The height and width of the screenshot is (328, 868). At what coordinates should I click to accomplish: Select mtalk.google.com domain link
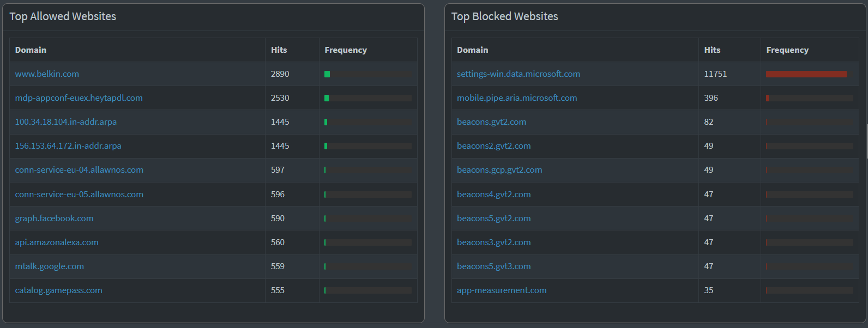(x=49, y=266)
